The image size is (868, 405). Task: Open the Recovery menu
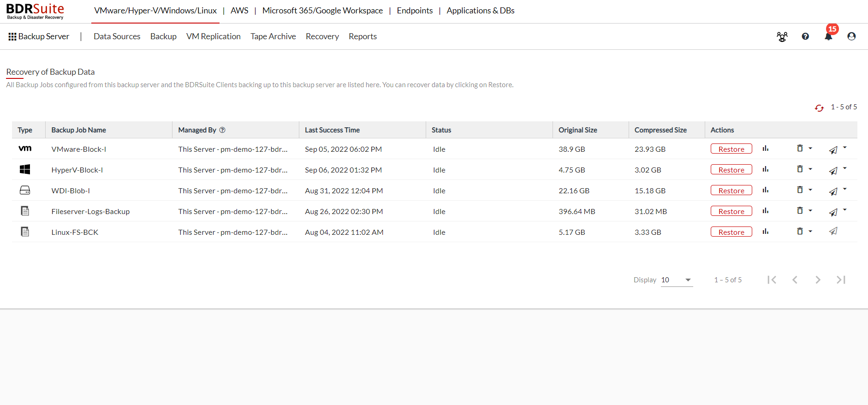(x=322, y=36)
